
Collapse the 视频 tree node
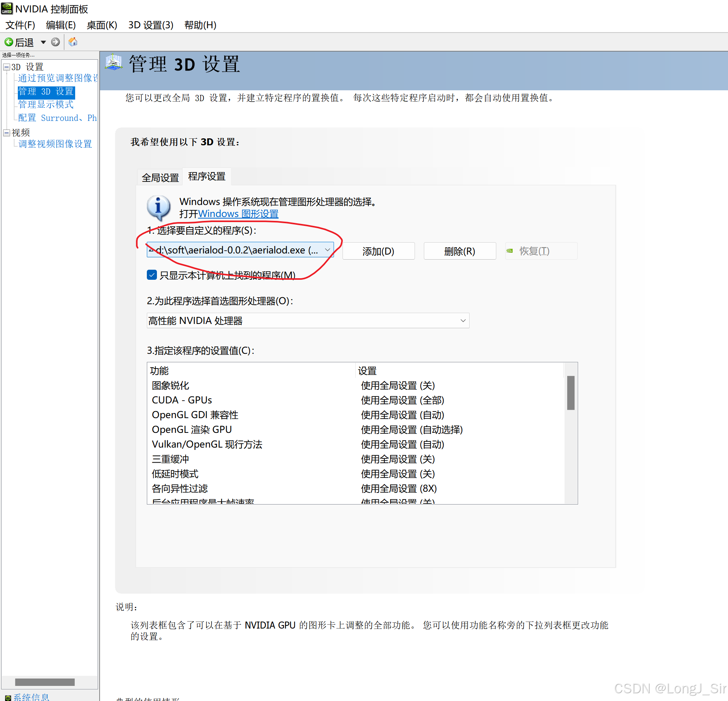click(x=7, y=133)
